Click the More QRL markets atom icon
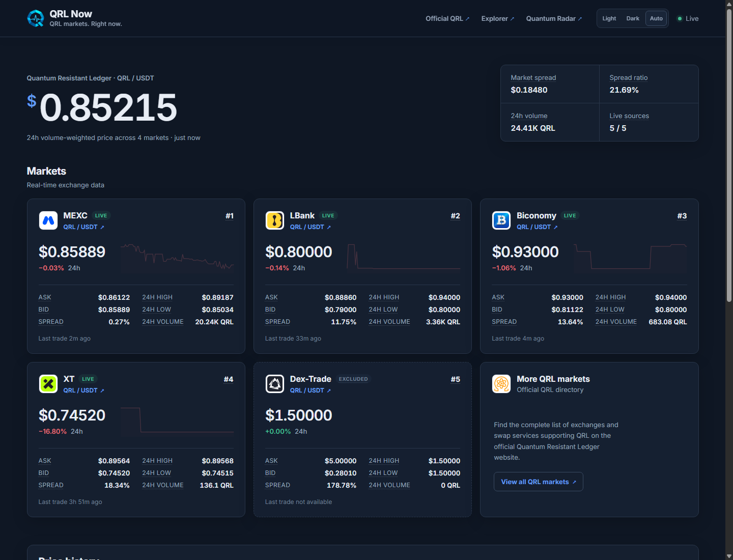The image size is (733, 560). click(501, 384)
